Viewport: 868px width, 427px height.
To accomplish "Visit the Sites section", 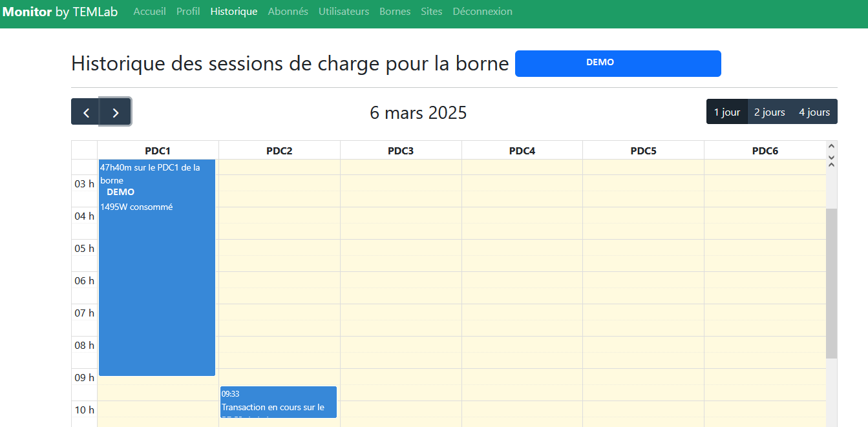I will point(432,11).
